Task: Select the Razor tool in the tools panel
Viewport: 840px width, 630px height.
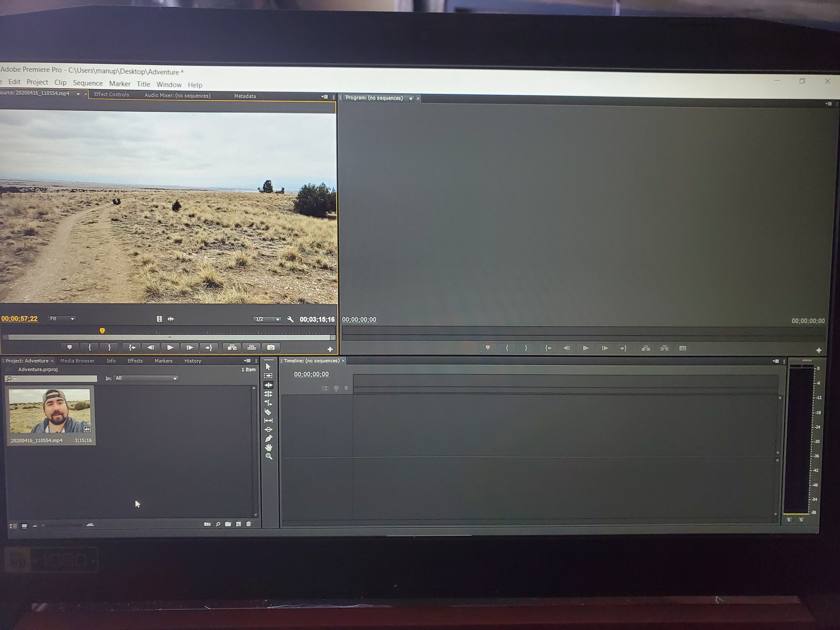Action: pyautogui.click(x=268, y=412)
